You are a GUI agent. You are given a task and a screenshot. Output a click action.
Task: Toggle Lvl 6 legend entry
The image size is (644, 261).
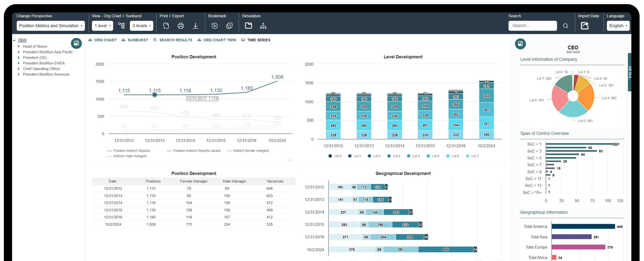tap(452, 156)
